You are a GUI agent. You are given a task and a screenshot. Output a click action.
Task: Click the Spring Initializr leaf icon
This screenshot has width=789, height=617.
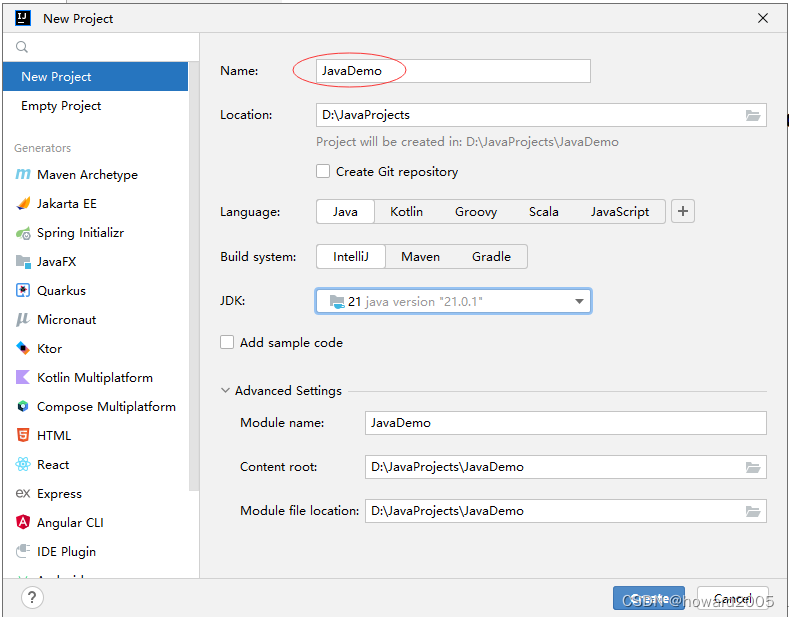(23, 233)
